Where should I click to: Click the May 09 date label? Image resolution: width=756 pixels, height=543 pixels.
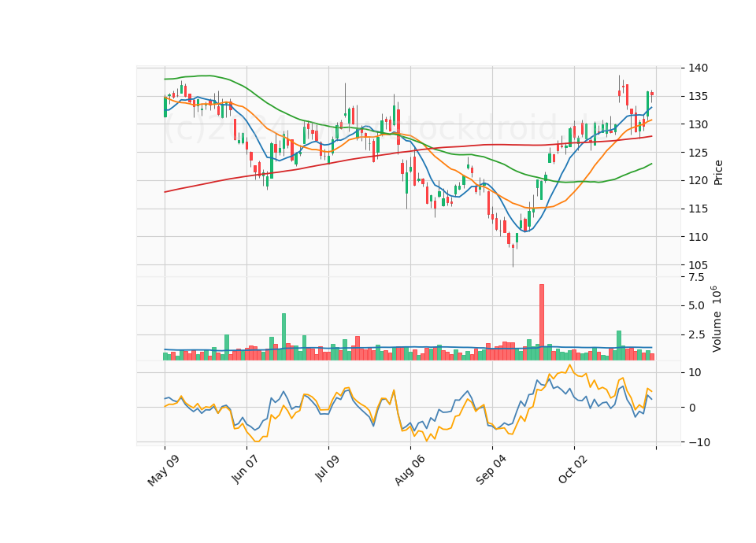164,471
